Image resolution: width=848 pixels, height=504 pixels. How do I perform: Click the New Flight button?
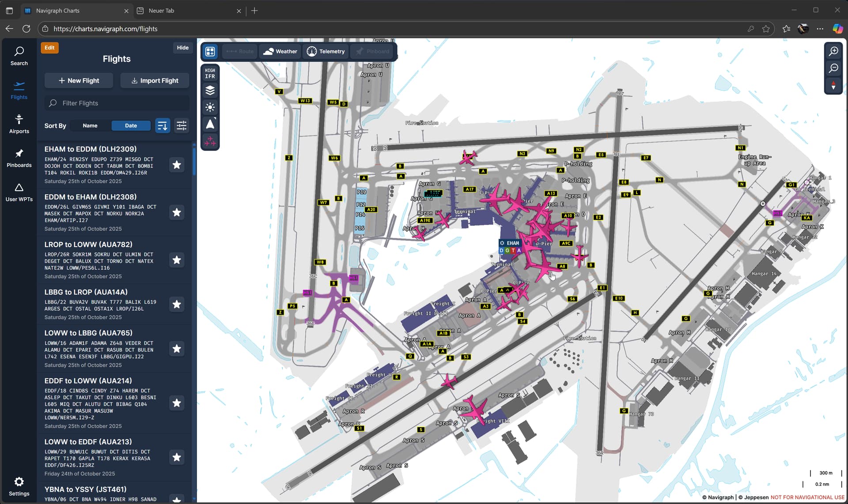point(79,81)
